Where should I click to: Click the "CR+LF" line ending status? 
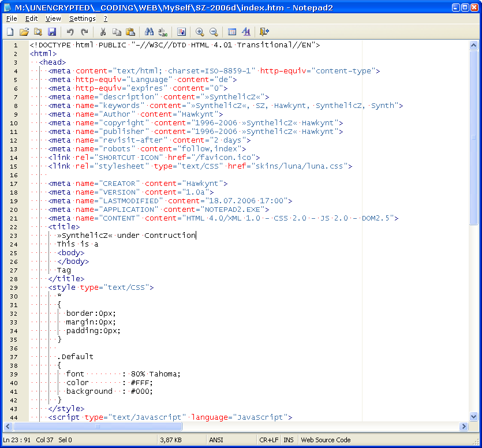[268, 440]
